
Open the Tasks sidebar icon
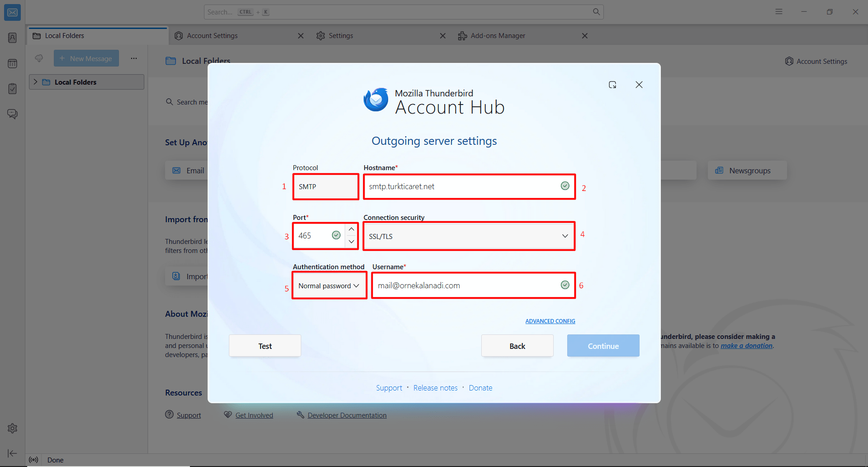[x=12, y=89]
